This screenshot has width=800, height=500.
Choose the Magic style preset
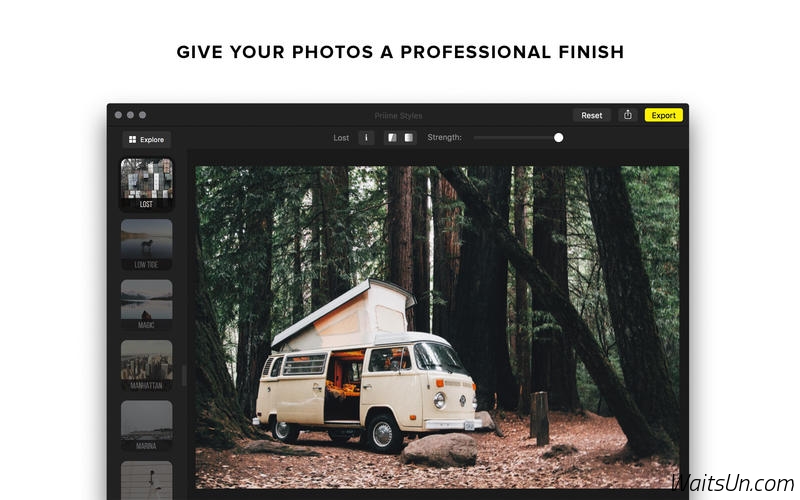pyautogui.click(x=146, y=305)
